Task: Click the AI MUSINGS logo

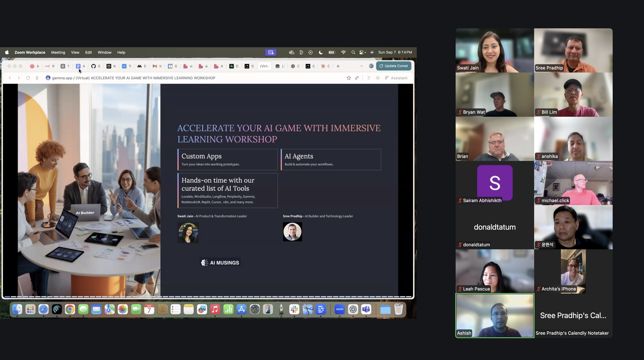Action: click(x=220, y=263)
